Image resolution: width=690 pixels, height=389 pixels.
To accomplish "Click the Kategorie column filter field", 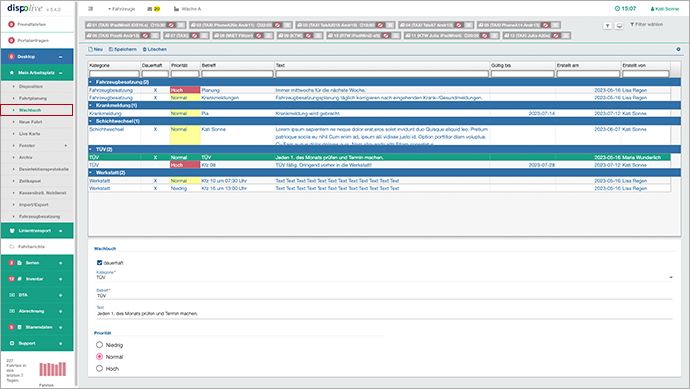I will click(114, 74).
